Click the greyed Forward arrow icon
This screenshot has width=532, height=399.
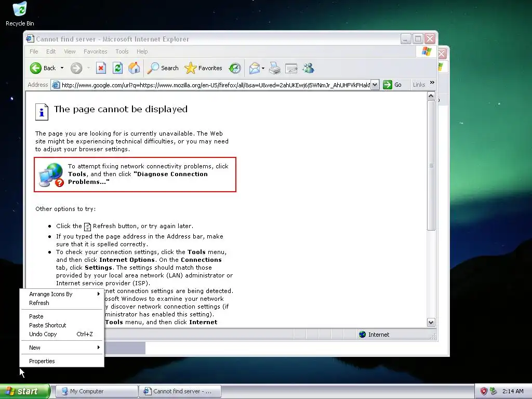pyautogui.click(x=76, y=68)
